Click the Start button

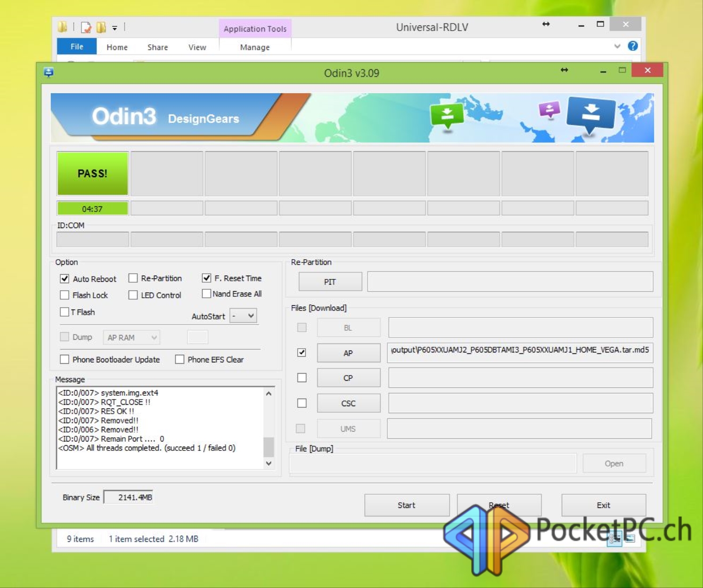407,505
